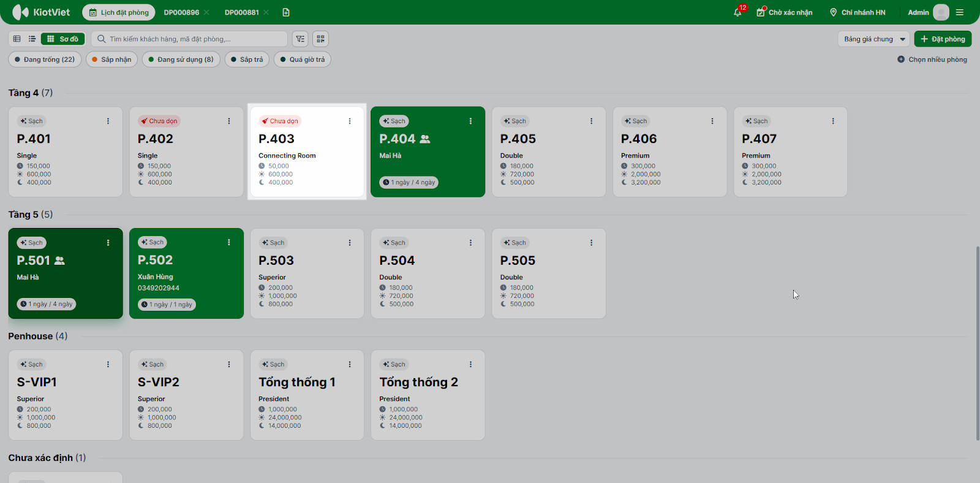The height and width of the screenshot is (483, 980).
Task: Click the Connecting Room label on P.403
Action: [x=287, y=156]
